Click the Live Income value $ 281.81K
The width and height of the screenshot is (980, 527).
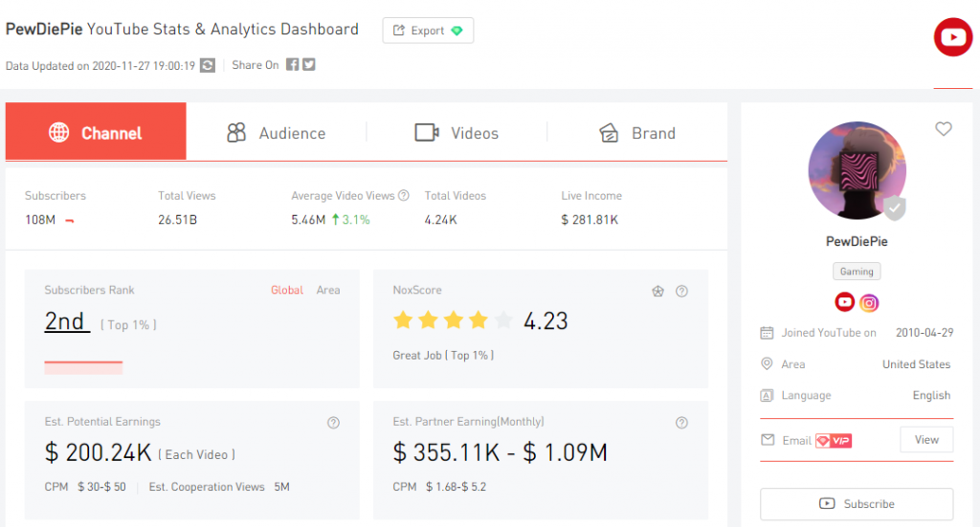[x=590, y=220]
